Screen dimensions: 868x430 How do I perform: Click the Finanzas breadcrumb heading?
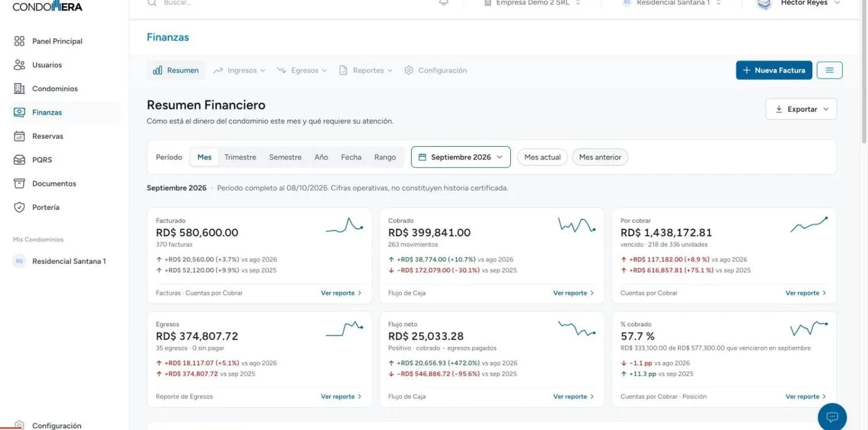point(168,37)
